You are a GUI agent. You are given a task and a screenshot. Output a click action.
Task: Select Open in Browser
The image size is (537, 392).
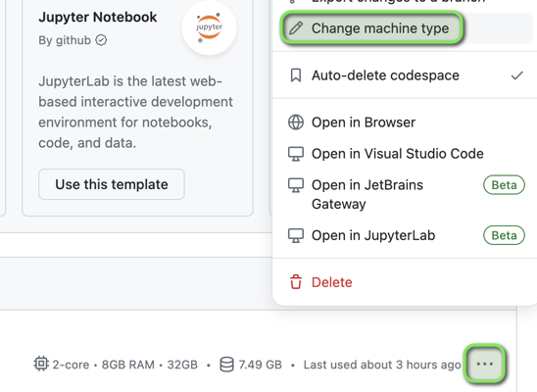[x=406, y=122]
